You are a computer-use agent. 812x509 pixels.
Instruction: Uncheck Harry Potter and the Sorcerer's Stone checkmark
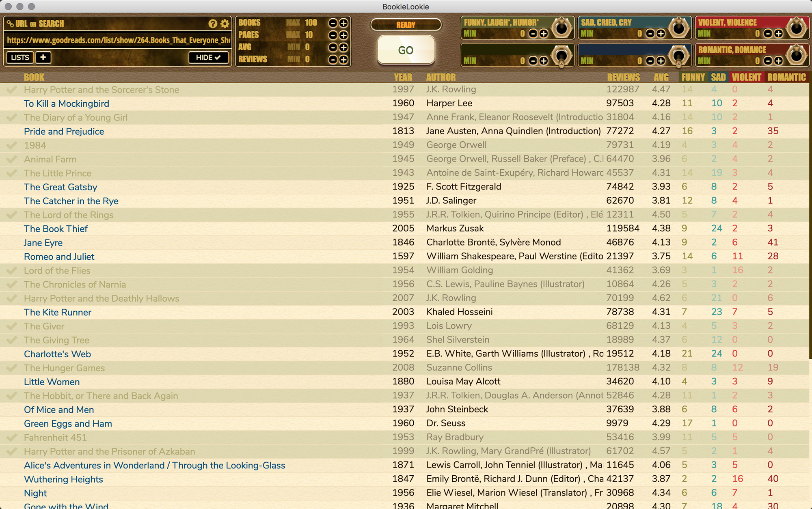coord(12,90)
